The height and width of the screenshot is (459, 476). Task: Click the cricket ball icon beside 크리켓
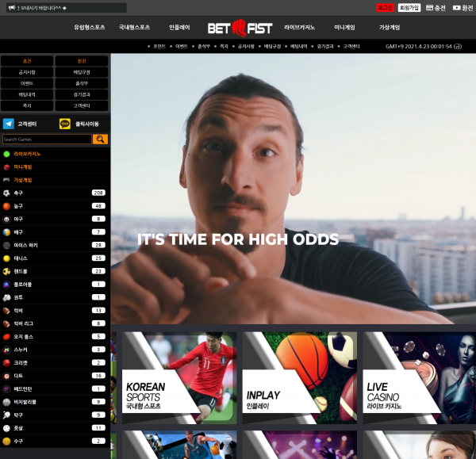click(6, 363)
